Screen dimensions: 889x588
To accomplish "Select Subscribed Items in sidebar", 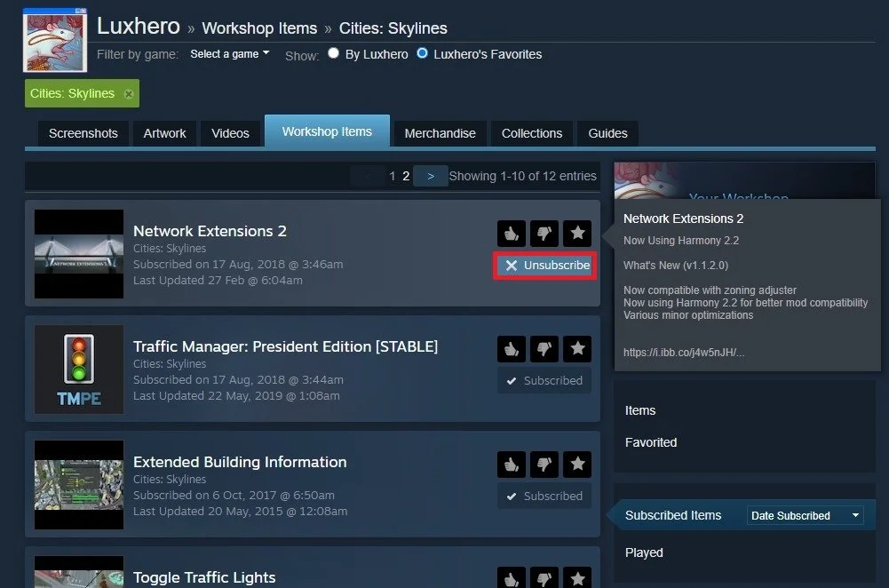I will (673, 515).
